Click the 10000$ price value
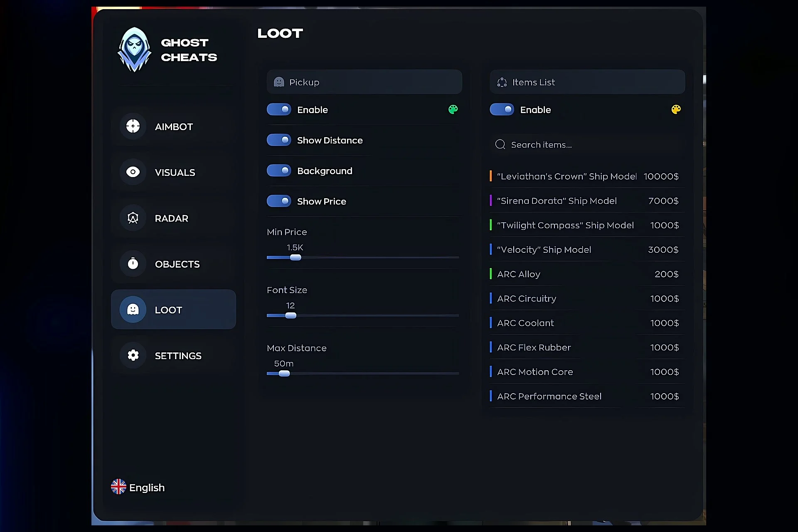Image resolution: width=798 pixels, height=532 pixels. (x=661, y=176)
